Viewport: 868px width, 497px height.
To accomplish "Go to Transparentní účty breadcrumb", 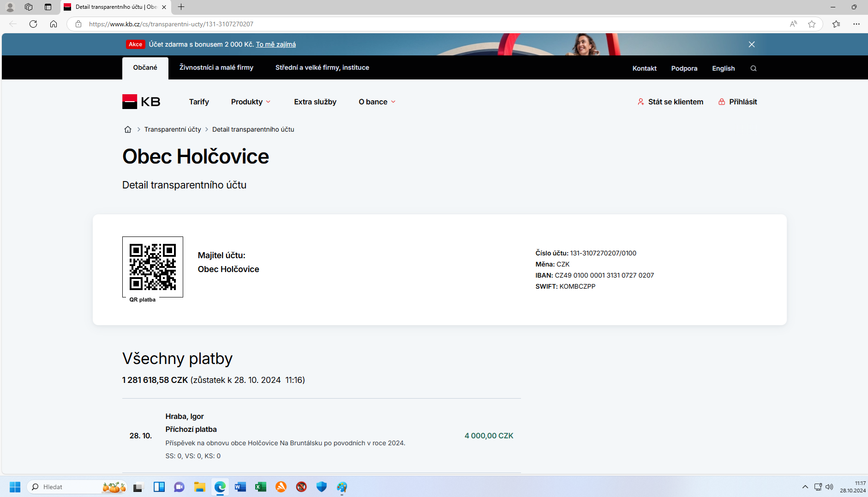I will tap(173, 129).
